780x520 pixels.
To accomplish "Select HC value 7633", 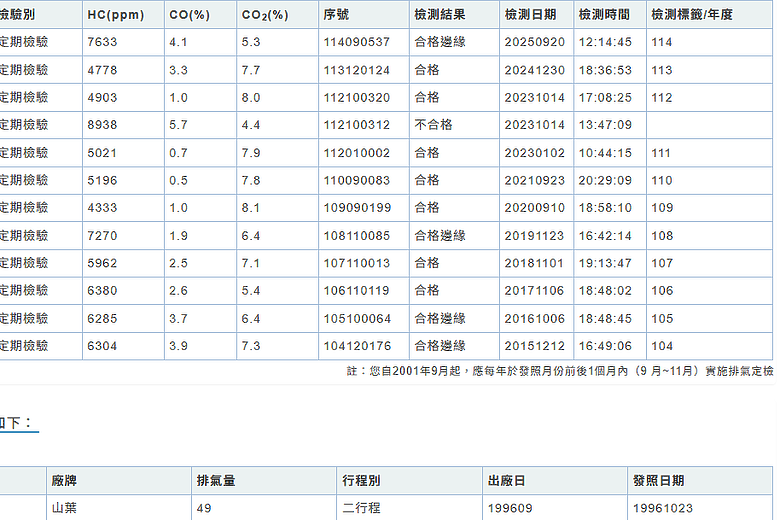I will click(x=102, y=42).
